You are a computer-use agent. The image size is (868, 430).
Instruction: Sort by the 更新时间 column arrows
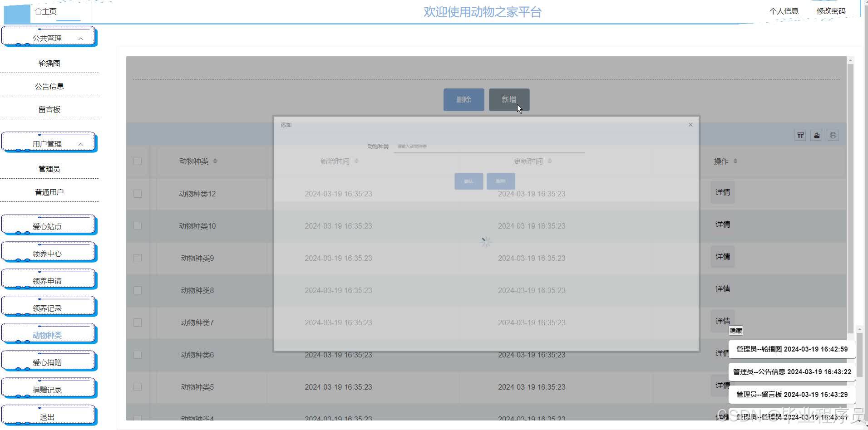point(550,161)
